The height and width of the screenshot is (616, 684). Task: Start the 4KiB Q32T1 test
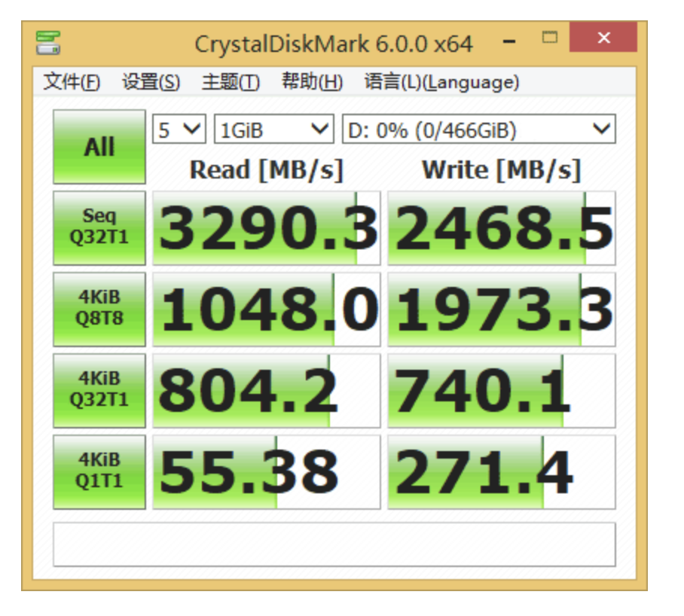99,391
